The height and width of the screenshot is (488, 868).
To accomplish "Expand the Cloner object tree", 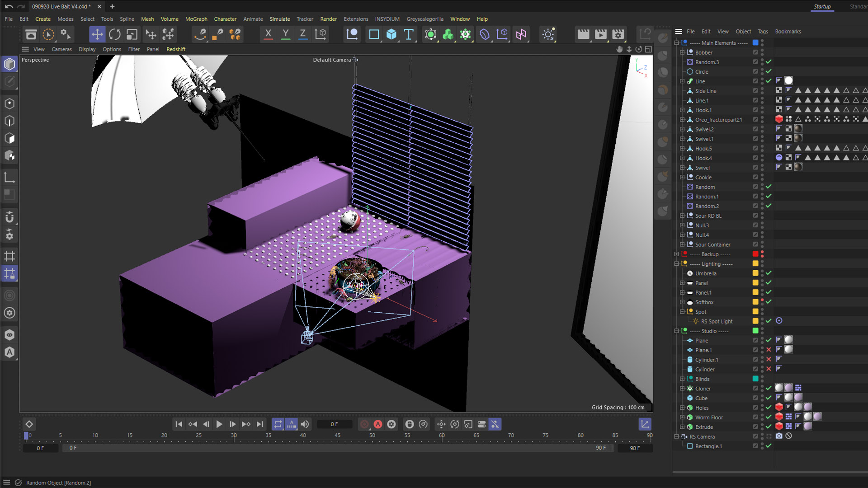I will [x=682, y=389].
